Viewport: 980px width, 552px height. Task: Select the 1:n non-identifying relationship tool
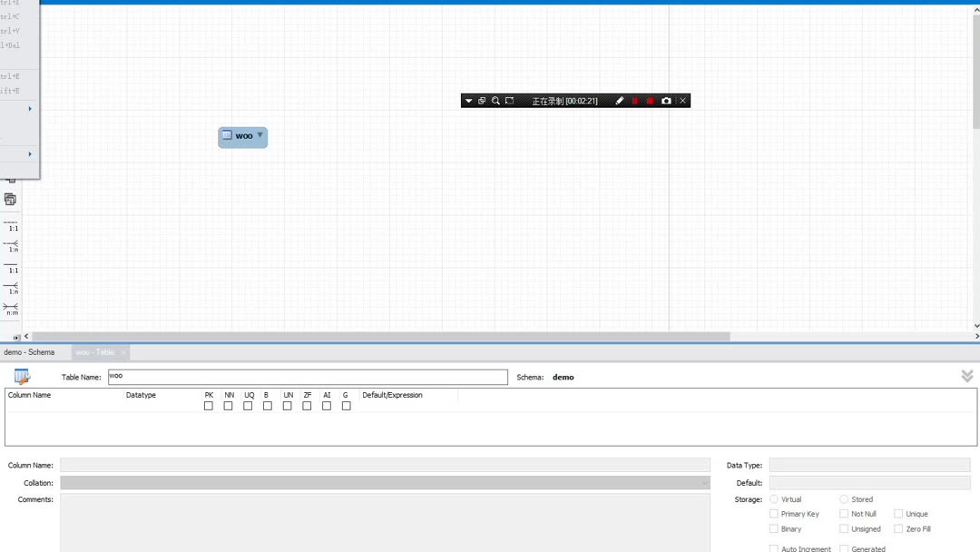(10, 246)
